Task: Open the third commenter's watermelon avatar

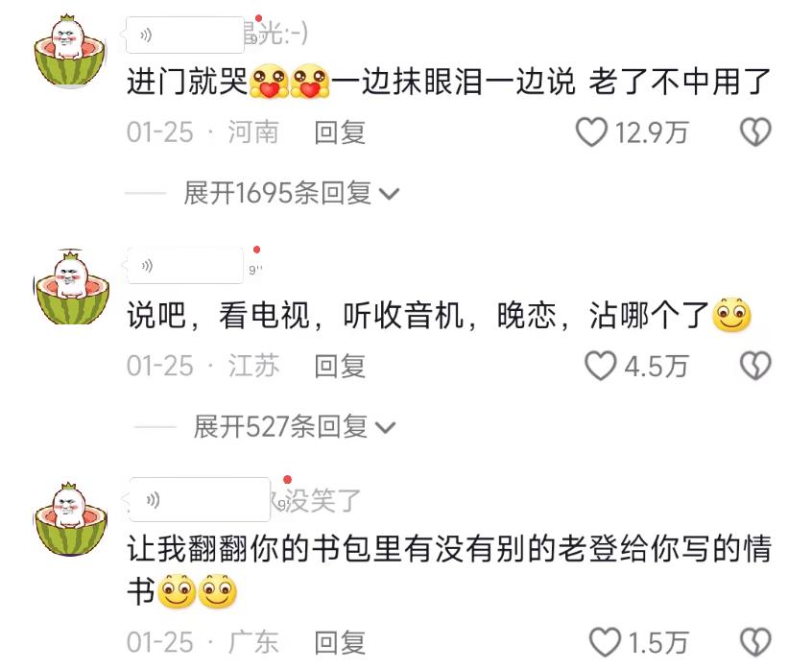Action: click(x=71, y=519)
